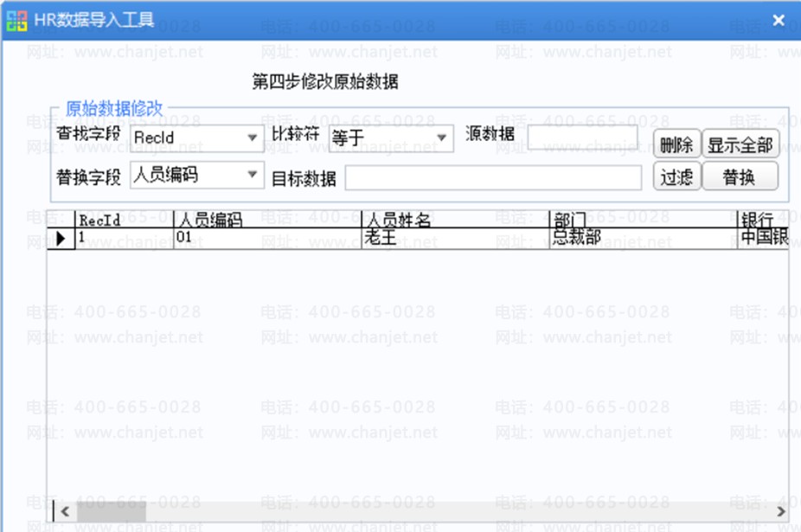
Task: Click the horizontal scrollbar right arrow
Action: 780,511
